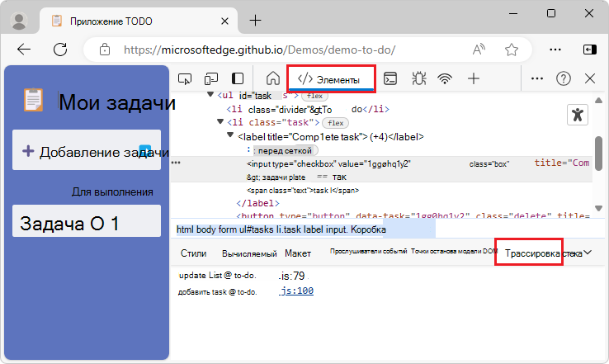Click scroll up arrow of DOM tree
The image size is (609, 364).
click(598, 100)
